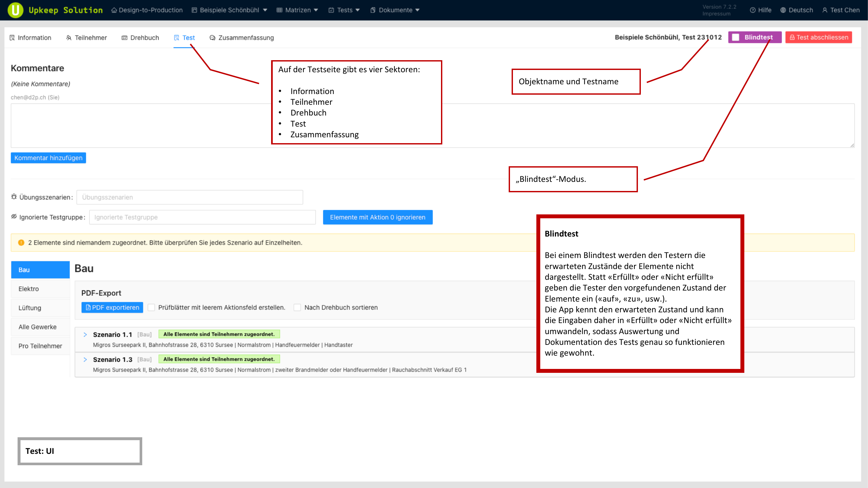Viewport: 868px width, 488px height.
Task: Click the Ignorierte Testgruppe eye icon
Action: coord(14,217)
